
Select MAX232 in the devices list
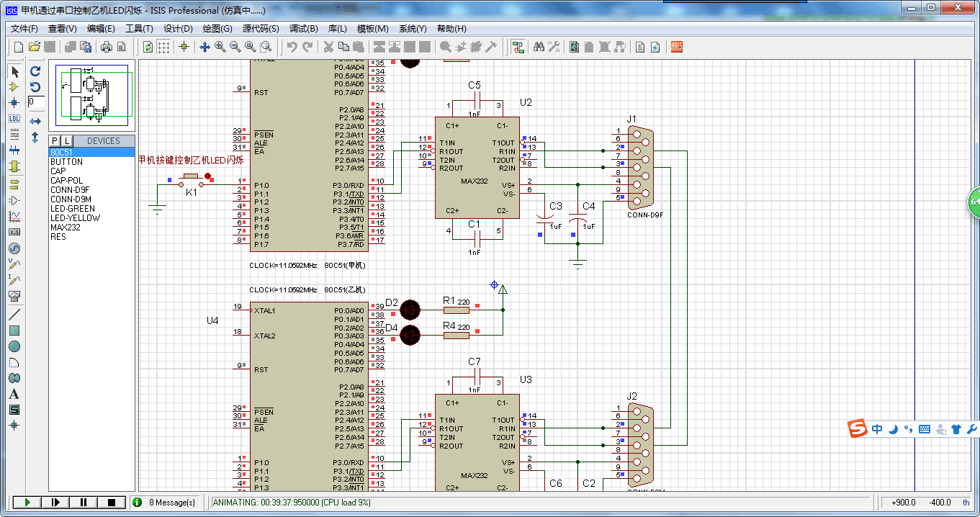click(66, 228)
